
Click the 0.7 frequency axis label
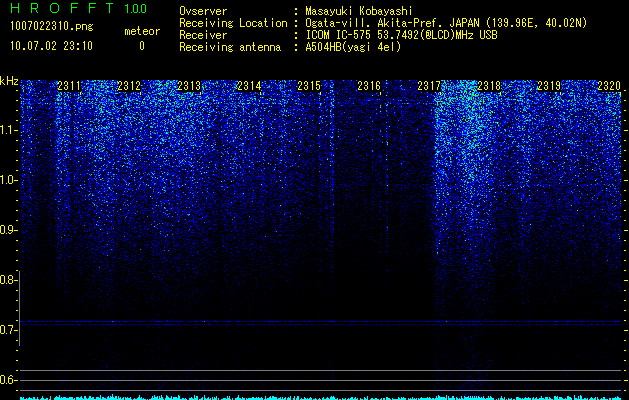[x=9, y=330]
